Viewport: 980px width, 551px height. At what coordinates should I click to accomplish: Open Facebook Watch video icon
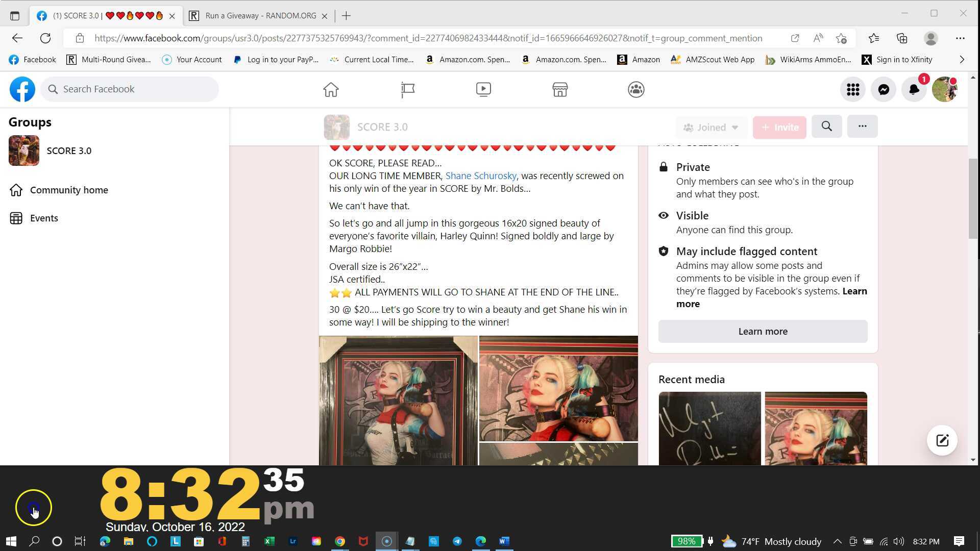click(x=483, y=89)
